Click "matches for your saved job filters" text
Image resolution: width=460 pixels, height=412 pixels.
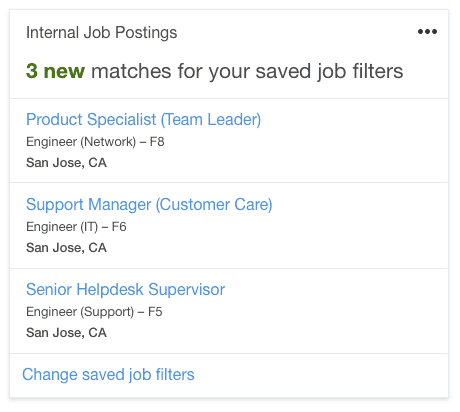coord(247,71)
